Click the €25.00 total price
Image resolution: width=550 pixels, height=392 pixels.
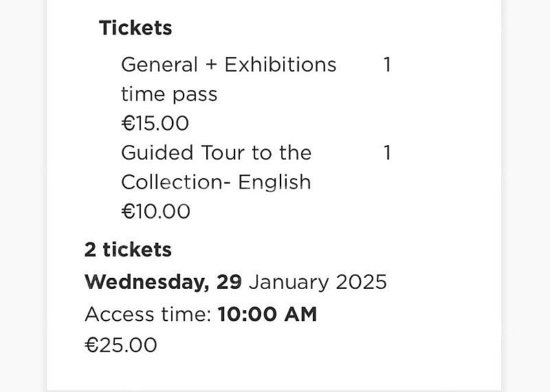(x=121, y=345)
